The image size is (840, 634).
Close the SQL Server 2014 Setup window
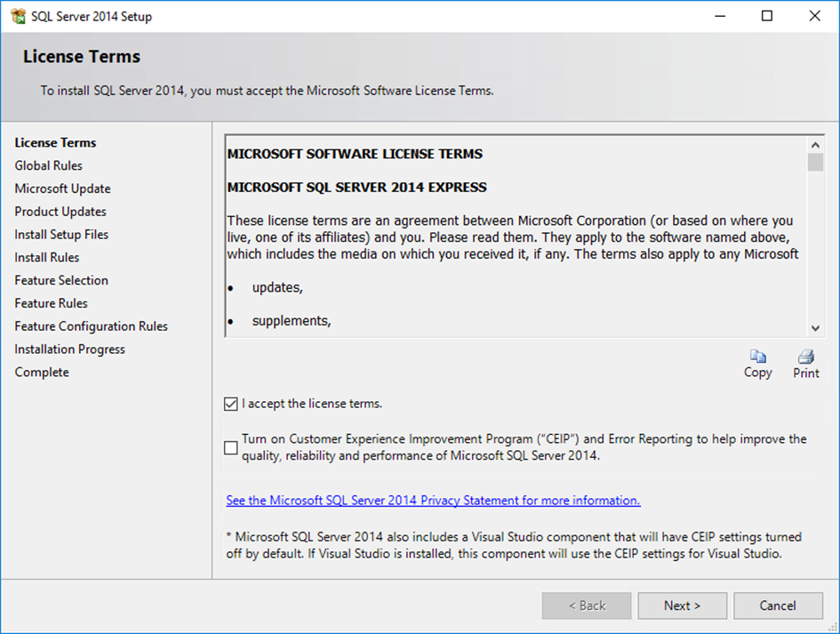(x=815, y=16)
